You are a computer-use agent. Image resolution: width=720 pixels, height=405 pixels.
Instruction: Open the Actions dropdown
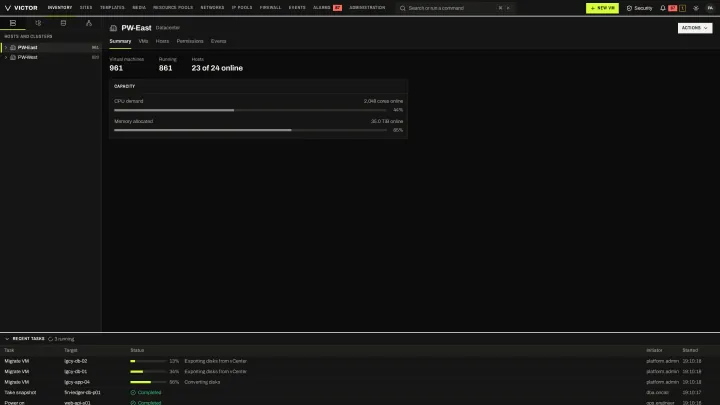click(695, 28)
